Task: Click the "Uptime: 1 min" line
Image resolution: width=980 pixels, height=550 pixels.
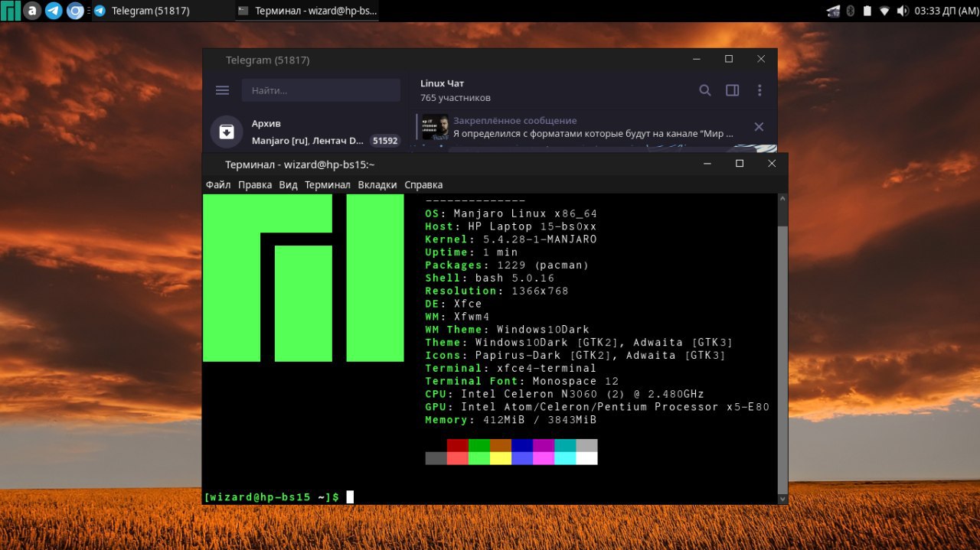Action: [472, 252]
